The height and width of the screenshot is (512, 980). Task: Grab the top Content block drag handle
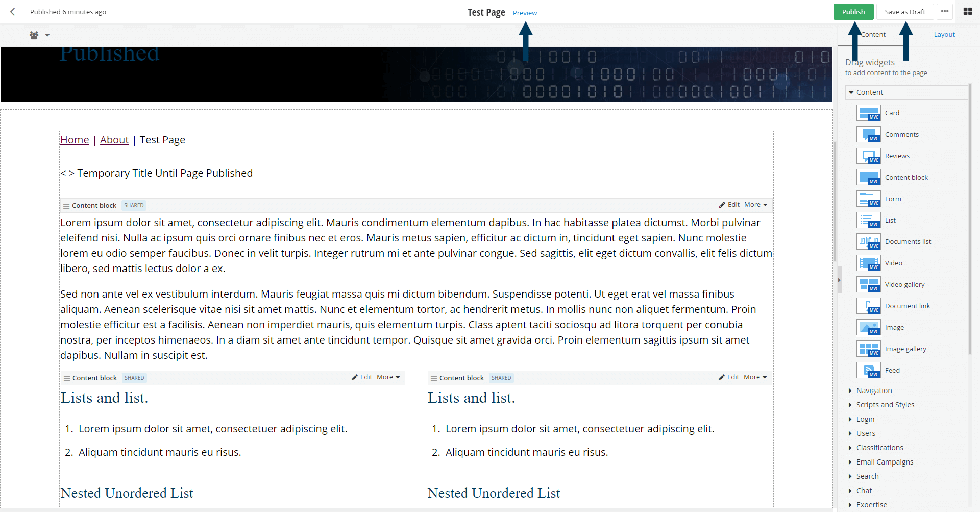pos(66,206)
